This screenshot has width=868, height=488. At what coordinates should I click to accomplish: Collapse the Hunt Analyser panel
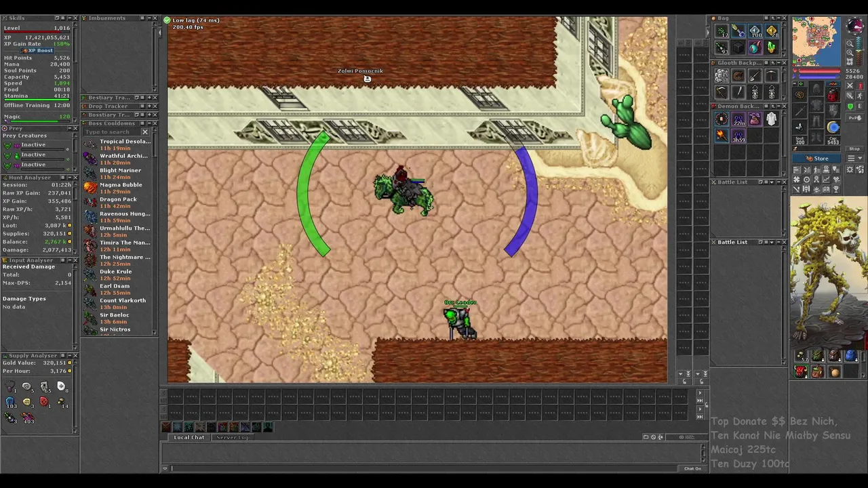tap(69, 178)
